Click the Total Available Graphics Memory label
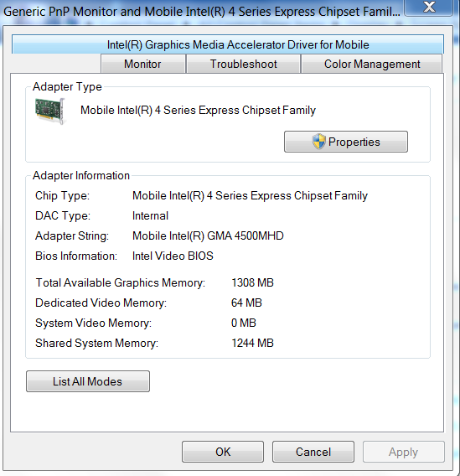Image resolution: width=460 pixels, height=476 pixels. (121, 283)
